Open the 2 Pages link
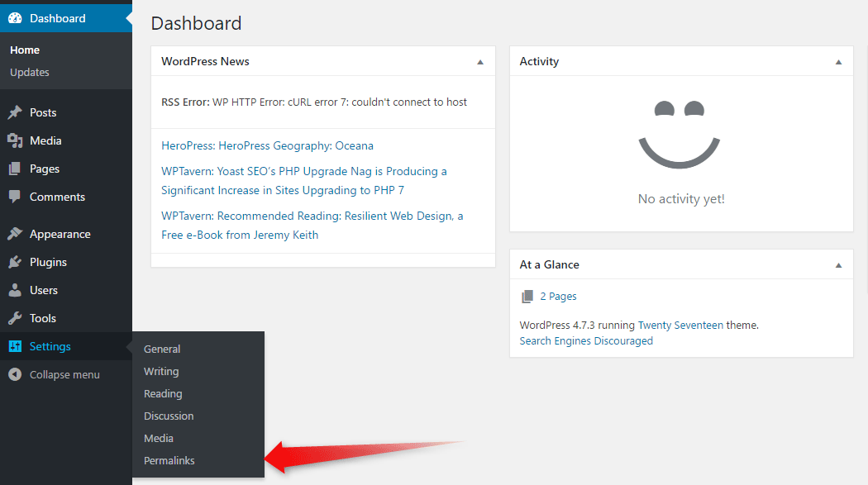 click(558, 296)
